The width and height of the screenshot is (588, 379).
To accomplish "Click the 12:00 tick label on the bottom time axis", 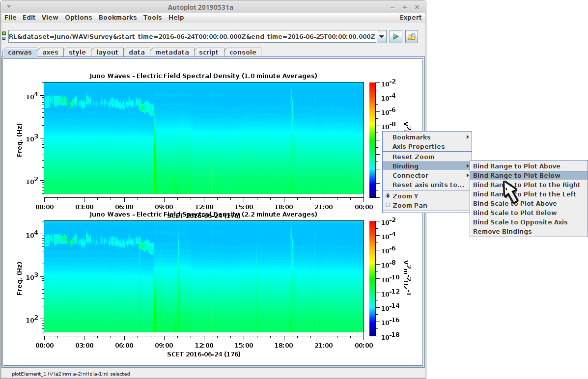I will 204,345.
